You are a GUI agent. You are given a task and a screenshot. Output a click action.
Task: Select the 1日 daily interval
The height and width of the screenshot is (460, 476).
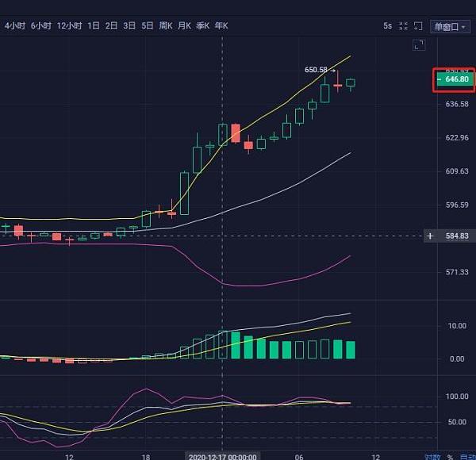(94, 26)
